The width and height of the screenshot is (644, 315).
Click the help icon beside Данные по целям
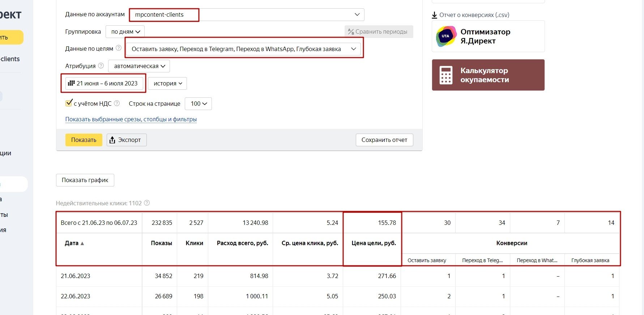click(118, 48)
